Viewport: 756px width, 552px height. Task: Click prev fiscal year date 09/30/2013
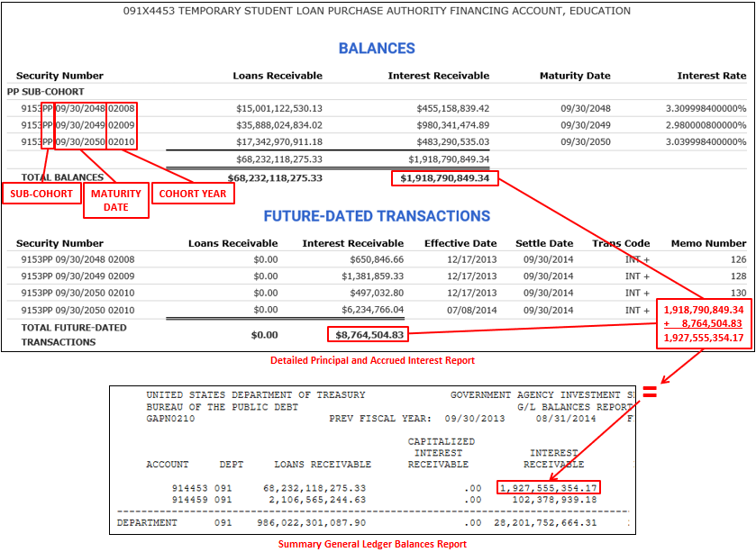click(475, 419)
